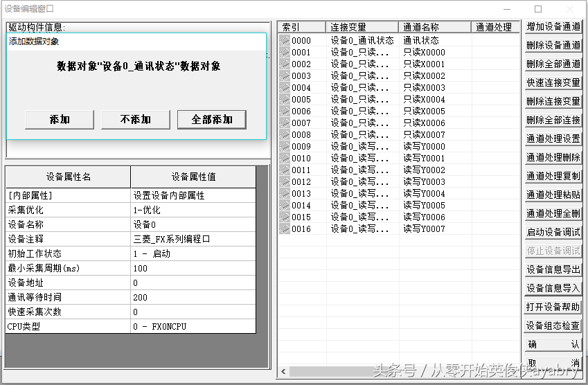The width and height of the screenshot is (588, 385).
Task: Click the 添加 button in the dialog
Action: click(60, 119)
